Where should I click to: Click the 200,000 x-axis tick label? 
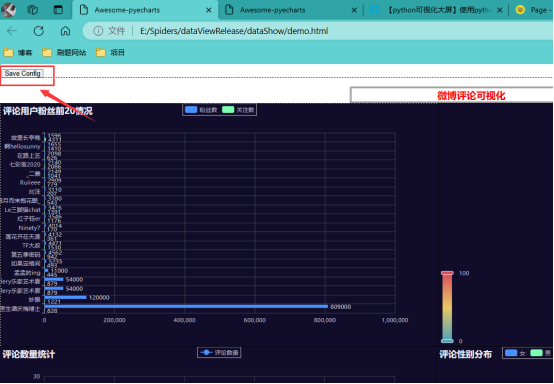(114, 320)
